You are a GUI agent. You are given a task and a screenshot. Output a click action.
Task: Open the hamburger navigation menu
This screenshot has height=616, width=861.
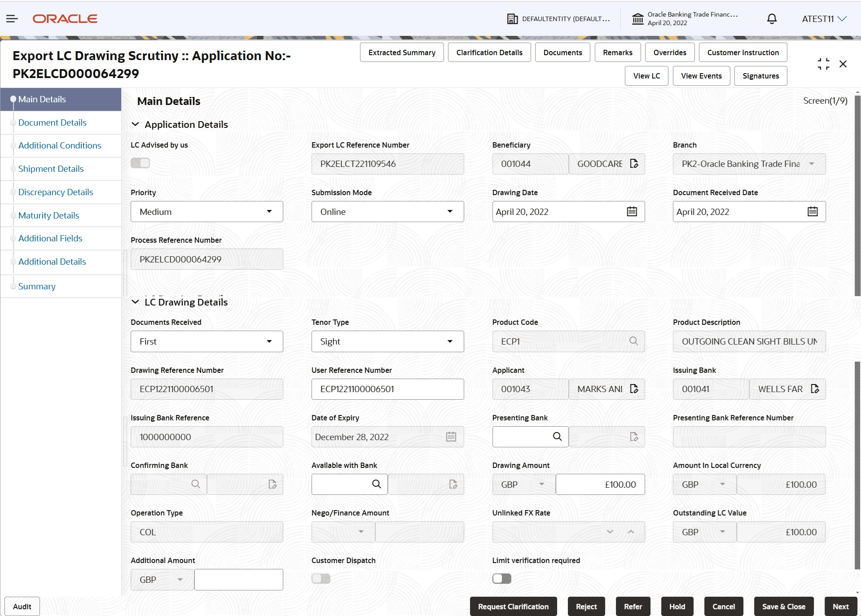[12, 18]
